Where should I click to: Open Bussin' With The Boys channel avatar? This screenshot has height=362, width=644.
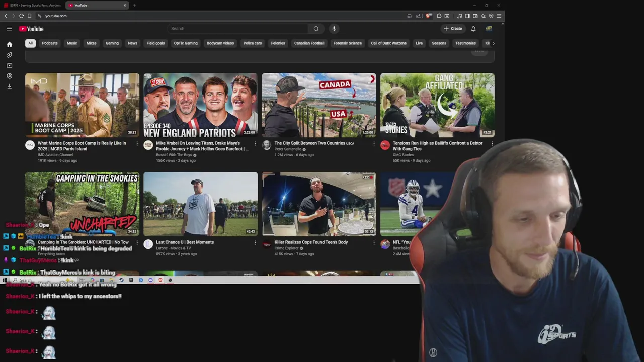tap(148, 145)
